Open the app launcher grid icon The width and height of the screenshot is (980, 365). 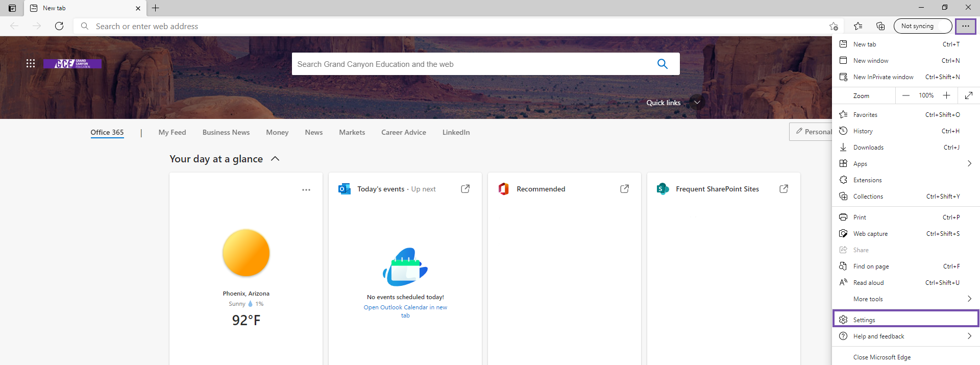(31, 63)
